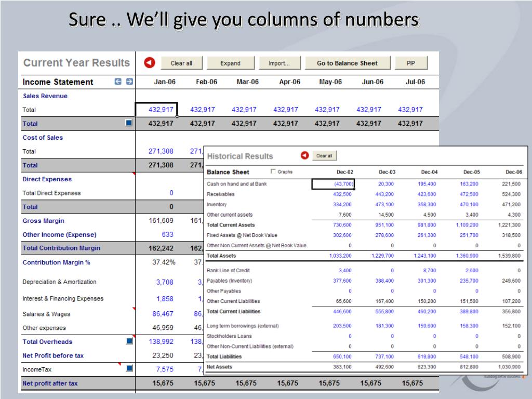Viewport: 532px width, 399px height.
Task: Click the blue square icon in Sales Revenue Total row
Action: (129, 123)
